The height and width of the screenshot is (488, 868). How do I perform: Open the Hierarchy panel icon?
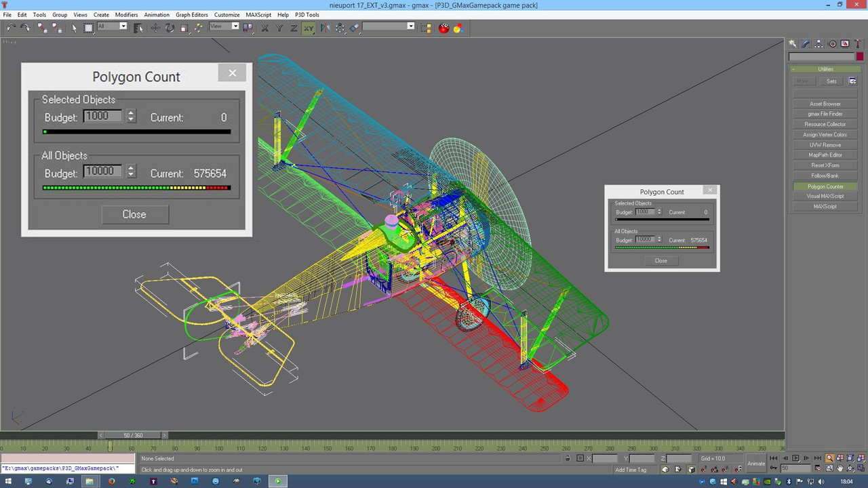pos(819,43)
